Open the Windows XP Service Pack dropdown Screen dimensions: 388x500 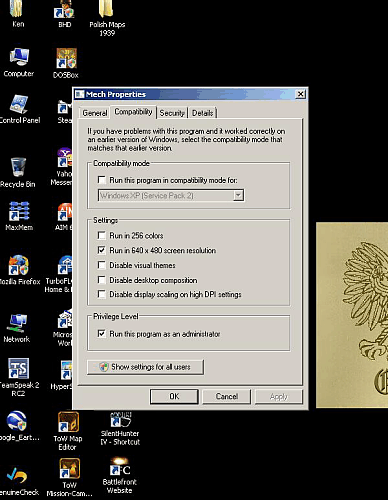point(238,195)
